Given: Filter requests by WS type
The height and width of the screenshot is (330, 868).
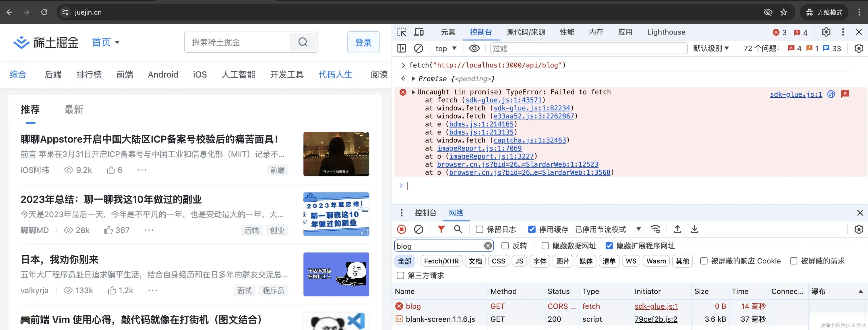Looking at the screenshot, I should click(631, 261).
